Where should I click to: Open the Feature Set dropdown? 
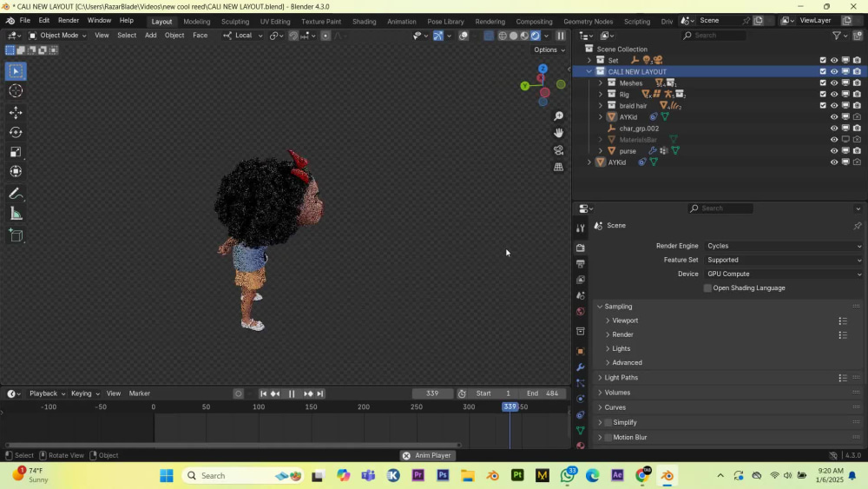point(784,260)
